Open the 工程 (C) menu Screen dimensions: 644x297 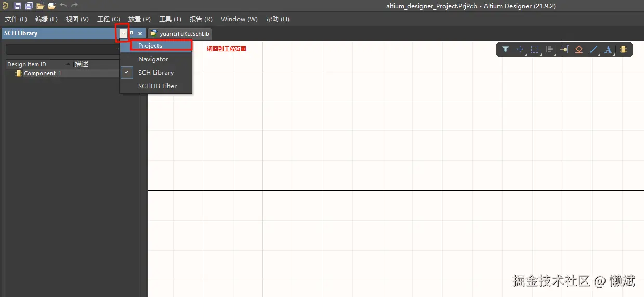[108, 19]
